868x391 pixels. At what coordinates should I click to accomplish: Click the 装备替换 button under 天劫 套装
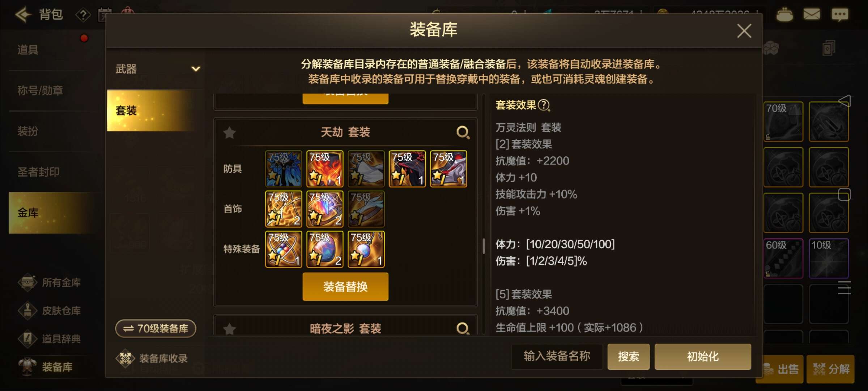pos(345,287)
